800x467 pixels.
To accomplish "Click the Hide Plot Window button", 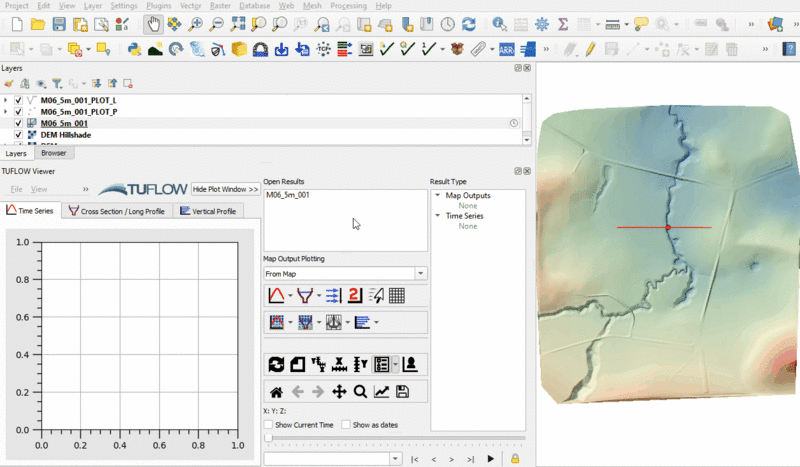I will tap(225, 189).
